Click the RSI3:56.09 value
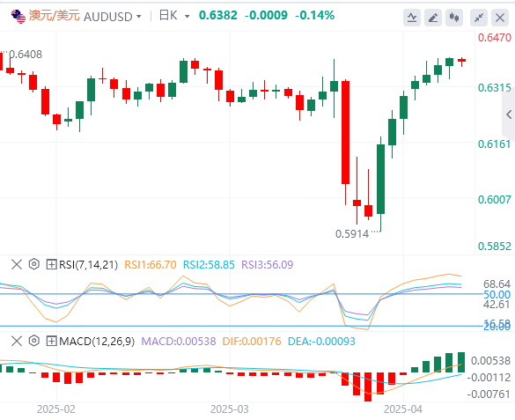Viewport: 515px width, 420px height. pyautogui.click(x=268, y=265)
